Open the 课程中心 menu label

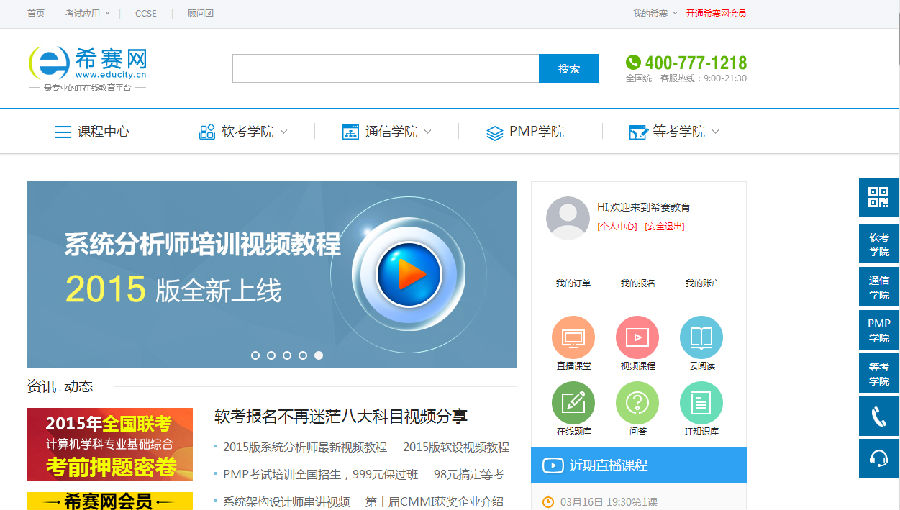click(103, 132)
